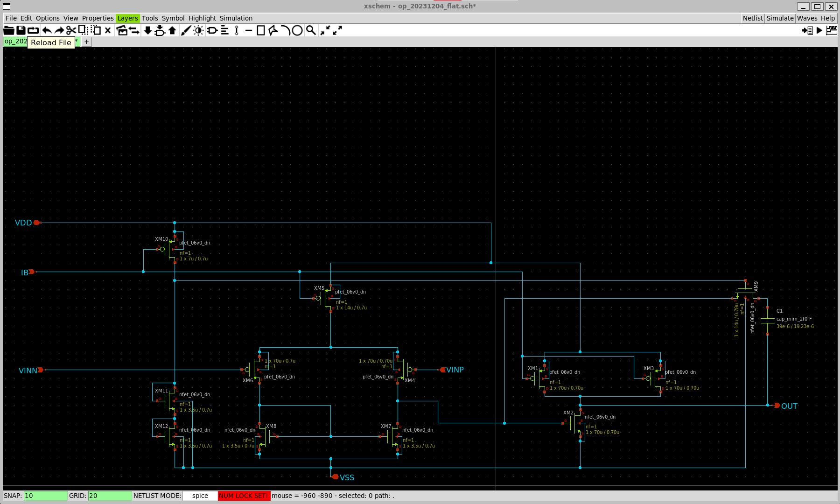
Task: Select the Insert Wire tool icon
Action: (237, 30)
